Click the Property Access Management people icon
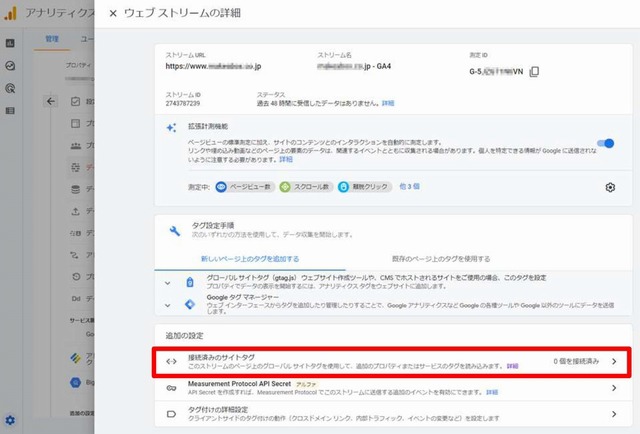Screen dimensions: 640x434 [76, 145]
